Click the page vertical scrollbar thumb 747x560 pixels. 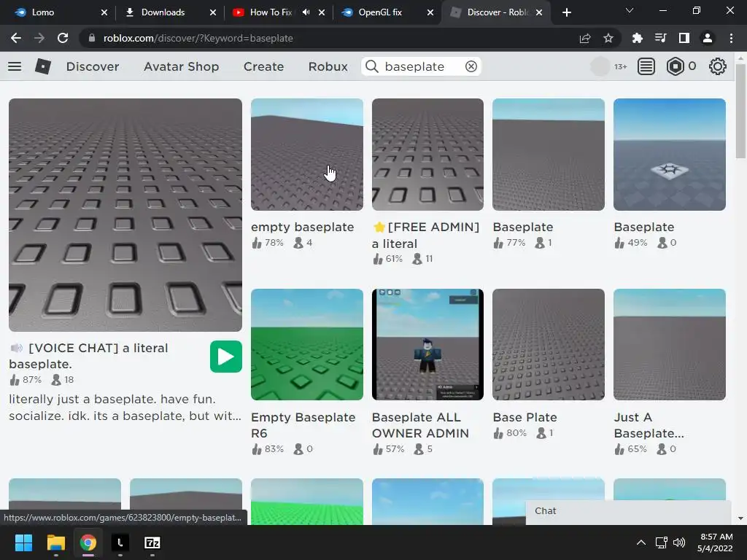click(x=740, y=111)
